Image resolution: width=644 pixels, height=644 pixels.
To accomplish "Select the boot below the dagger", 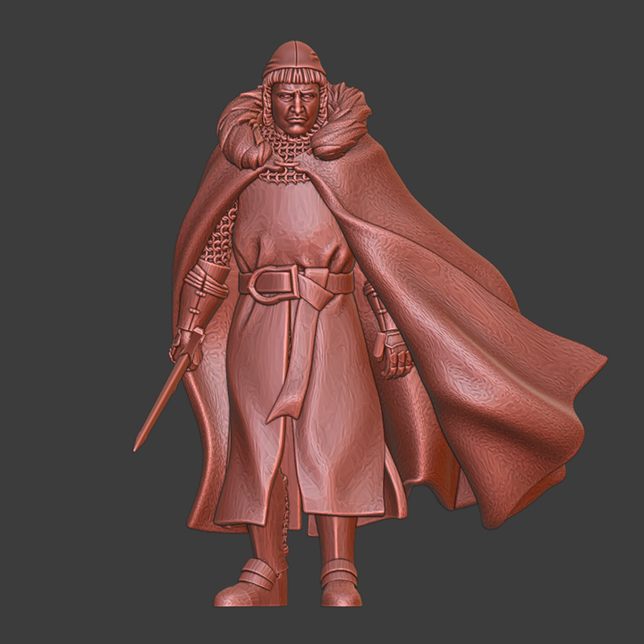I will 249,583.
